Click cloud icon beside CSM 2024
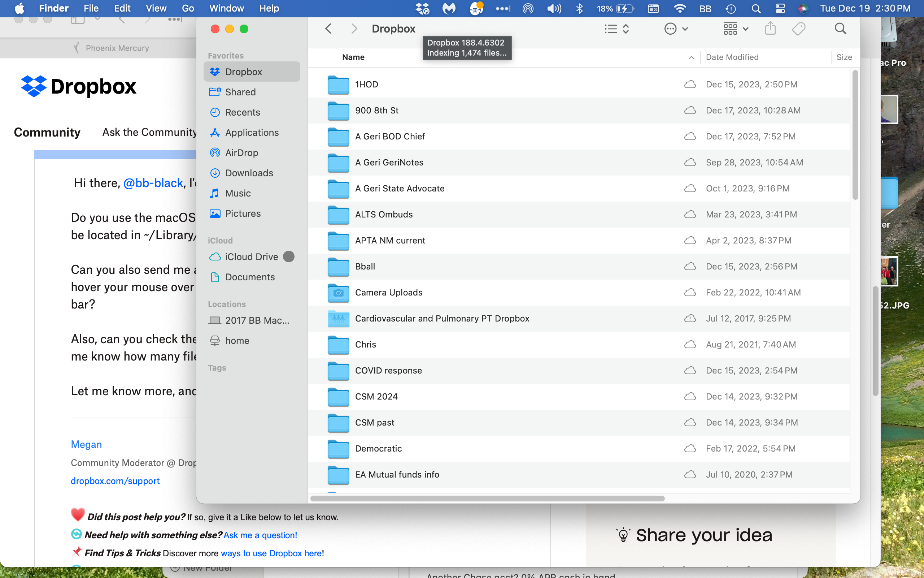Screen dimensions: 924x578 (690, 396)
